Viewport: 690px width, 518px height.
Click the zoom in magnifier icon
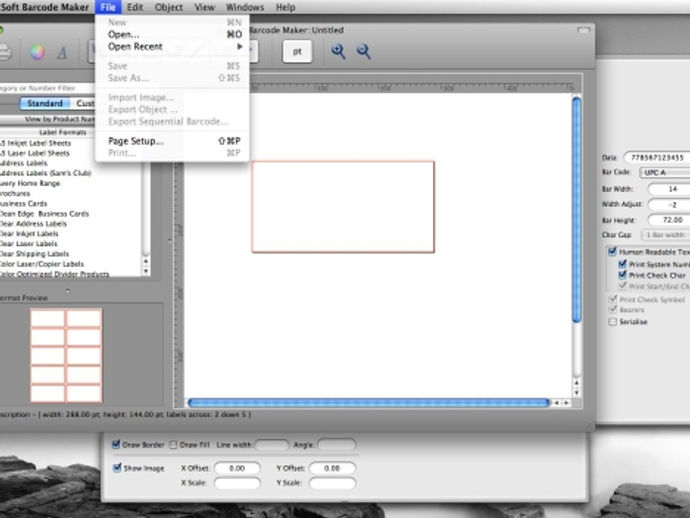pyautogui.click(x=338, y=51)
